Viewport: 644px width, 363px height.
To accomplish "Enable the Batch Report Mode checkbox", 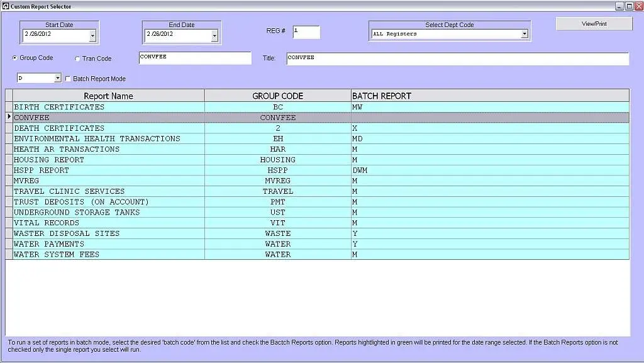I will click(x=68, y=79).
